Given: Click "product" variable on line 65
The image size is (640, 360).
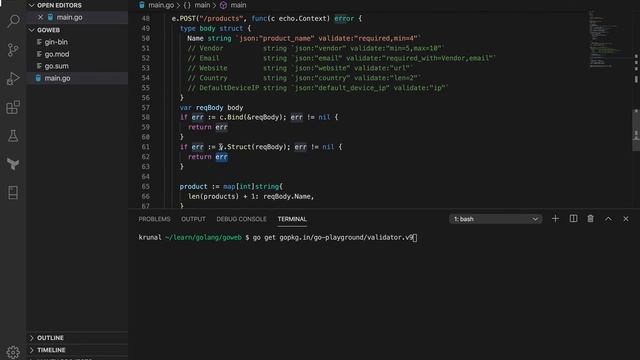Looking at the screenshot, I should click(193, 187).
